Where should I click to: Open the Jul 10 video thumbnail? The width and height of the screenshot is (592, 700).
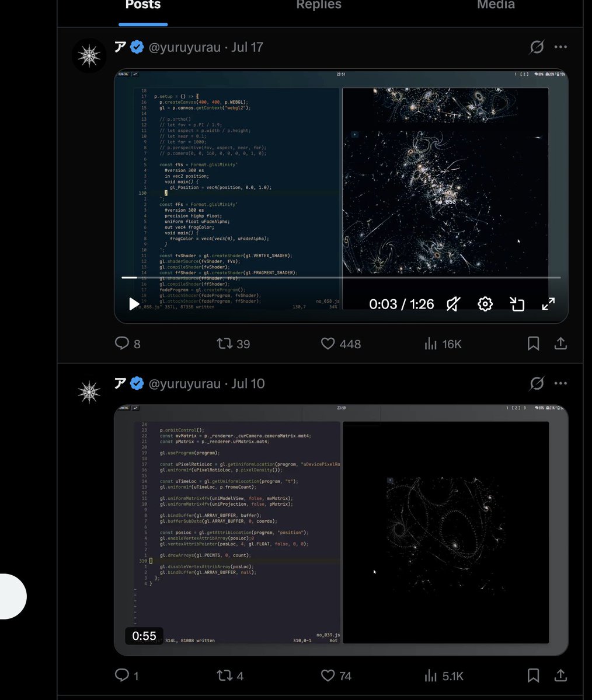tap(341, 530)
